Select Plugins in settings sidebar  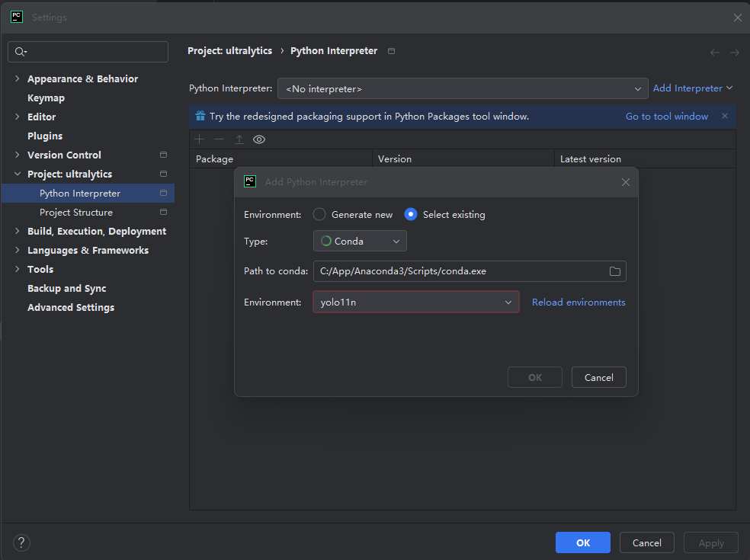(45, 136)
